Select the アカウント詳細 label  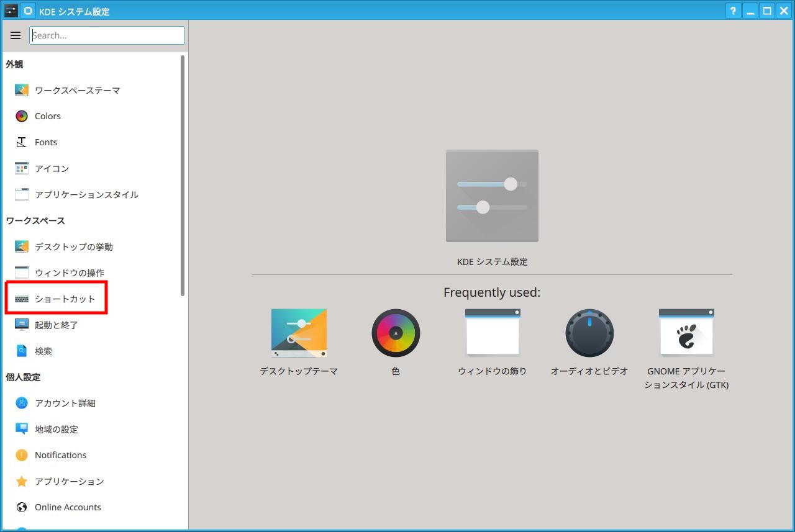65,403
